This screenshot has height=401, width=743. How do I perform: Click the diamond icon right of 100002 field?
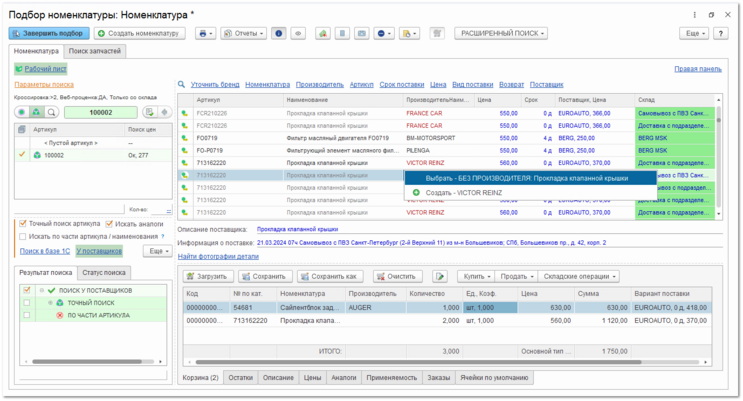point(164,112)
